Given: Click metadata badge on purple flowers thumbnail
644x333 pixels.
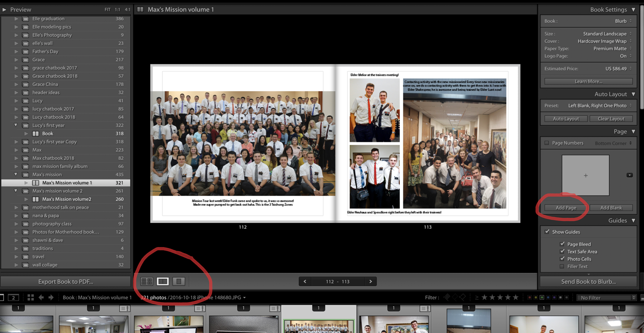Looking at the screenshot, I should (x=199, y=308).
